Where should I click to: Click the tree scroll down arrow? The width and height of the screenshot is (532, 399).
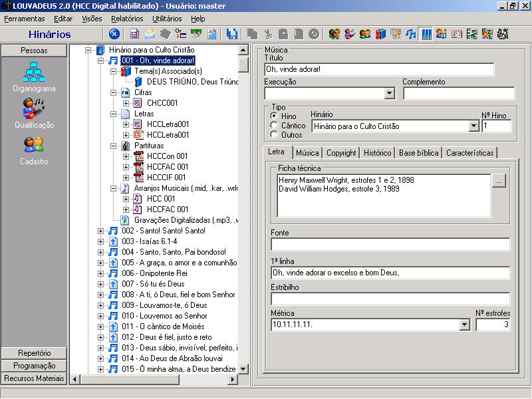[243, 369]
